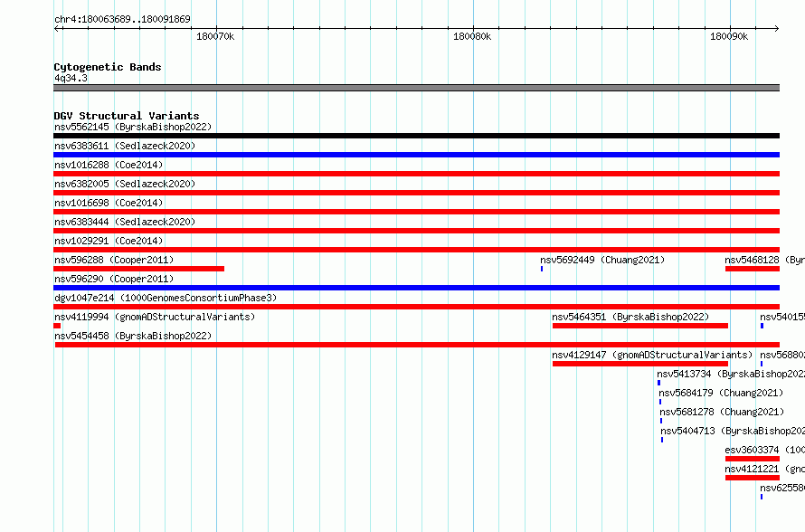Click the 4q34.3 band label
805x532 pixels.
coord(71,78)
